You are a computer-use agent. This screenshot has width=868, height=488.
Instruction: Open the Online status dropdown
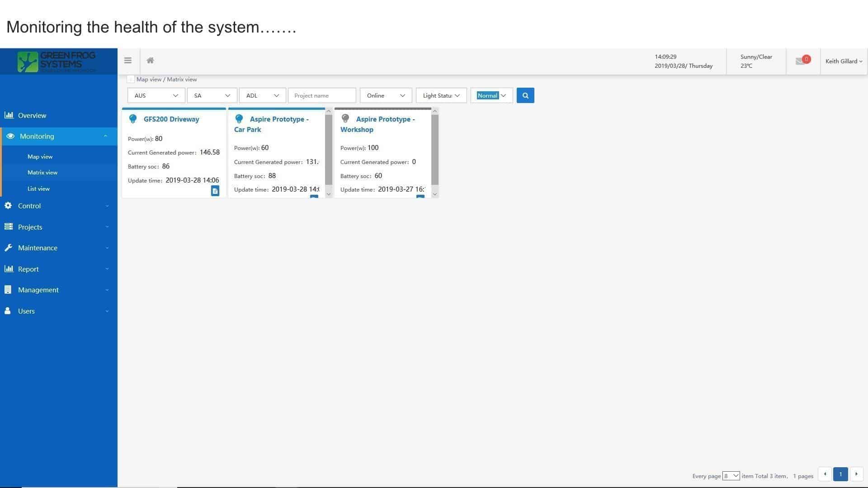(x=385, y=95)
